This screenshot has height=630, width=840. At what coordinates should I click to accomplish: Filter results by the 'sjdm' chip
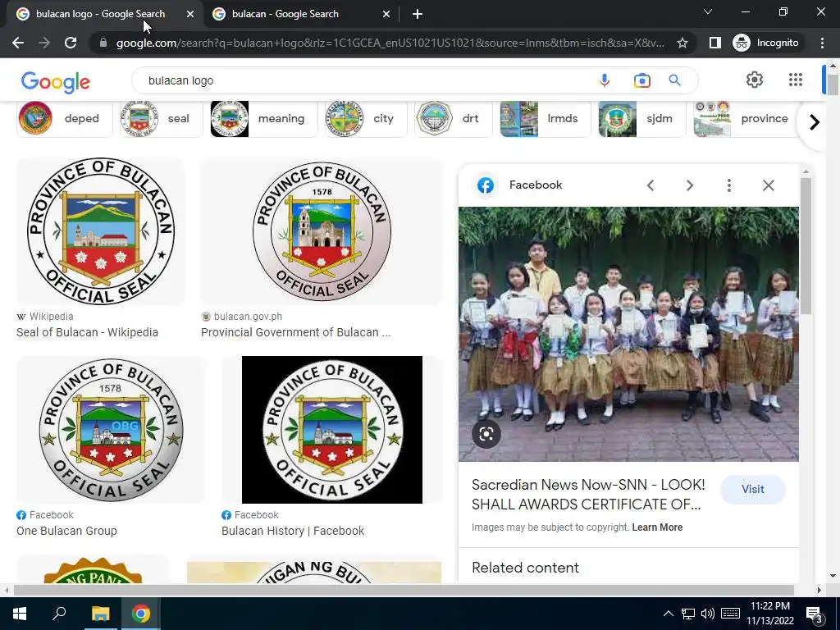point(641,118)
